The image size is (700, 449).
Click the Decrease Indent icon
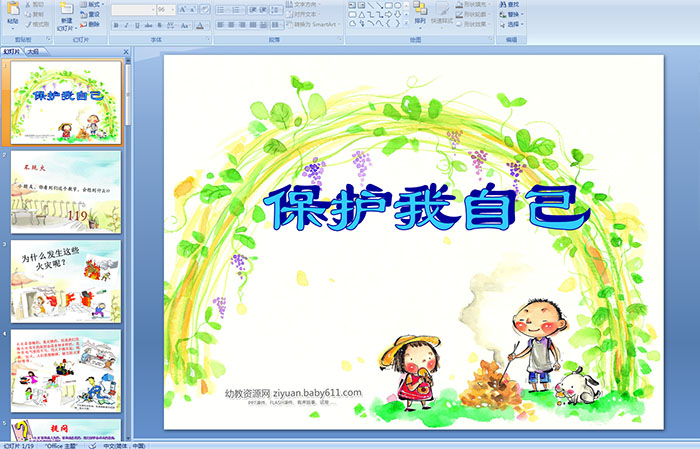[253, 9]
